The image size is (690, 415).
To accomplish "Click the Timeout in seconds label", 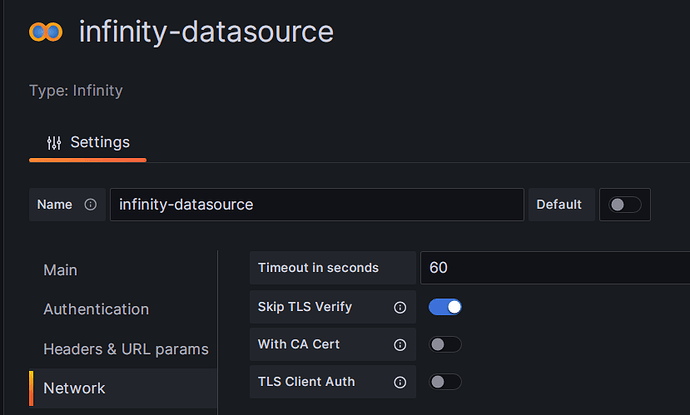I will click(x=318, y=268).
